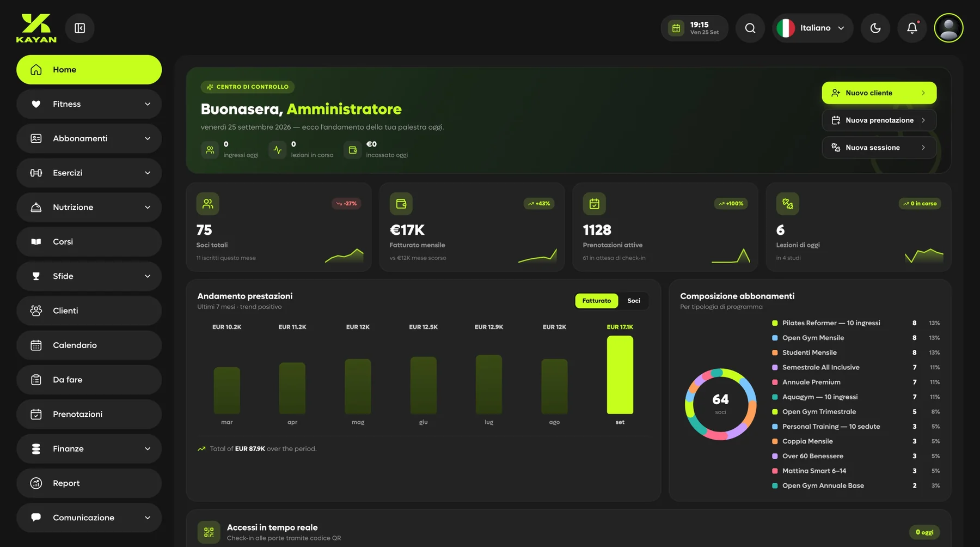
Task: Open the search magnifier icon
Action: click(750, 28)
